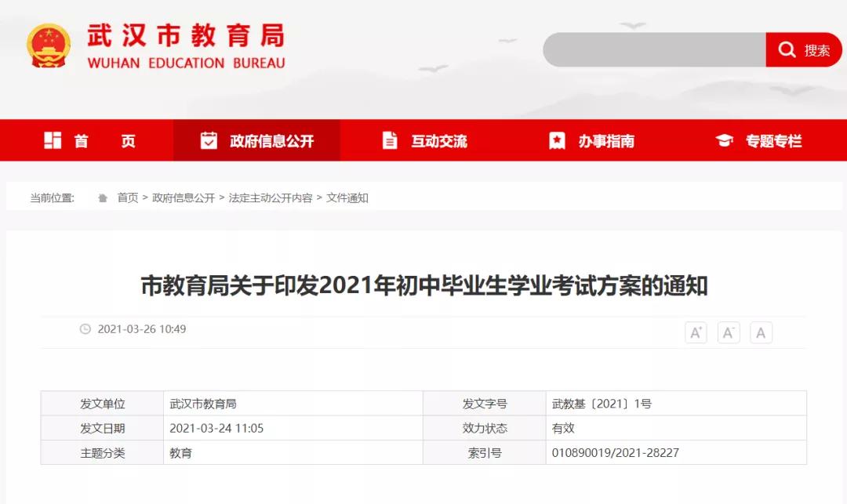Image resolution: width=847 pixels, height=504 pixels.
Task: Increase font size with A+ button
Action: 696,332
